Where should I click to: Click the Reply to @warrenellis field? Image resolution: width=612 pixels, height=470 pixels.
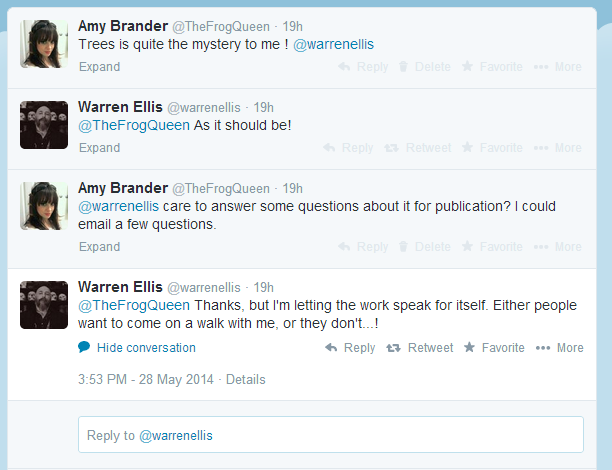331,434
